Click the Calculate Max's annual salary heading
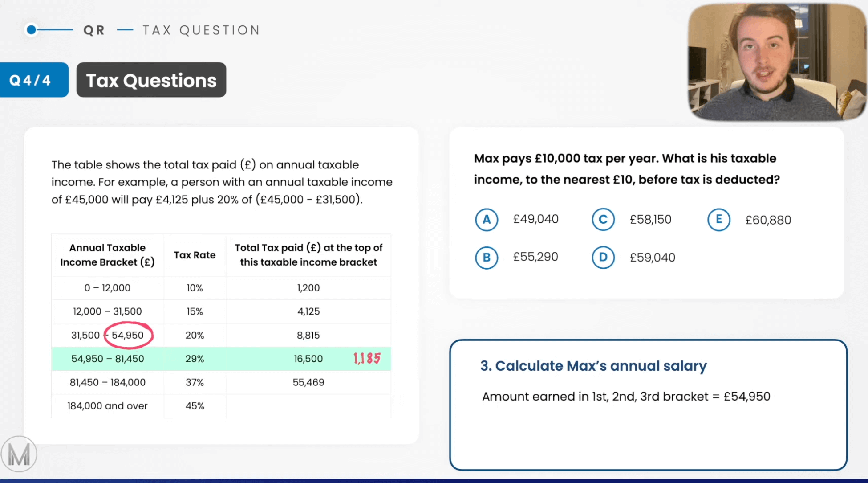This screenshot has height=483, width=868. [593, 366]
